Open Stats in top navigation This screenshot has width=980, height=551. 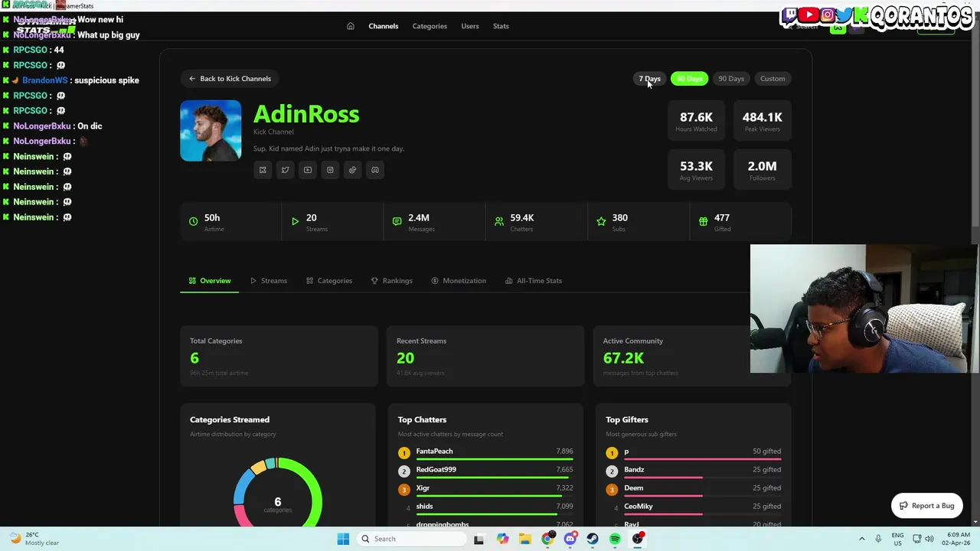pyautogui.click(x=501, y=26)
